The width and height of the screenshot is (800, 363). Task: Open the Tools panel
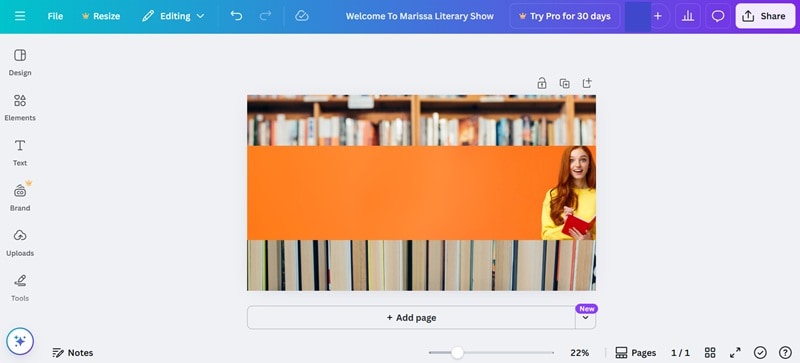[20, 287]
